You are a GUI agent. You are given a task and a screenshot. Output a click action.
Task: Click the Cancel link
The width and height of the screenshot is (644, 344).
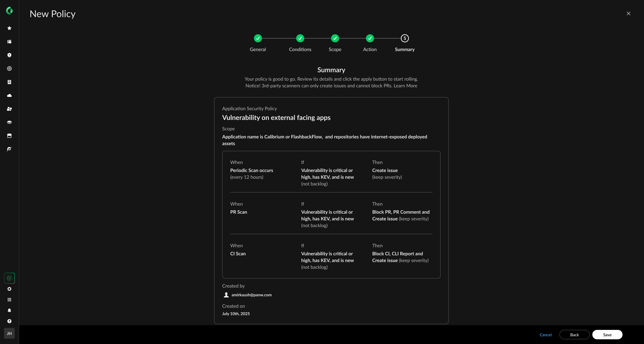[546, 335]
